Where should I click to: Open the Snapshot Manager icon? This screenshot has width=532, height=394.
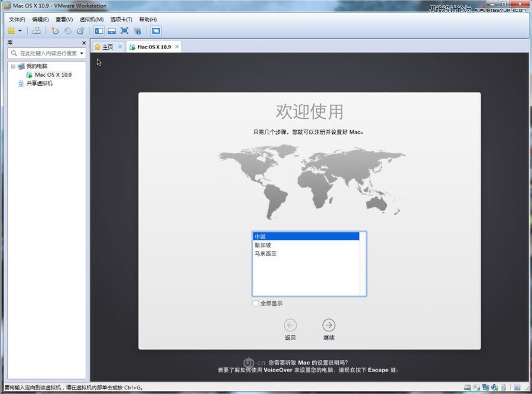tap(81, 31)
